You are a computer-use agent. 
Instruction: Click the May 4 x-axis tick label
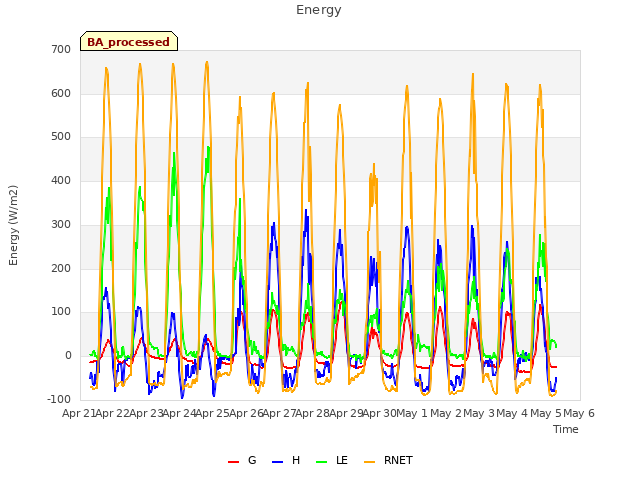click(512, 413)
